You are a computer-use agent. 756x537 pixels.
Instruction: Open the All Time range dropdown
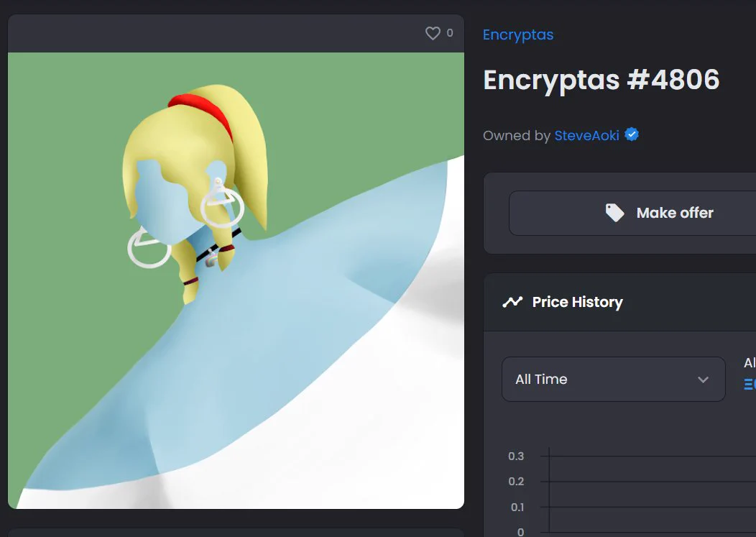click(x=613, y=380)
